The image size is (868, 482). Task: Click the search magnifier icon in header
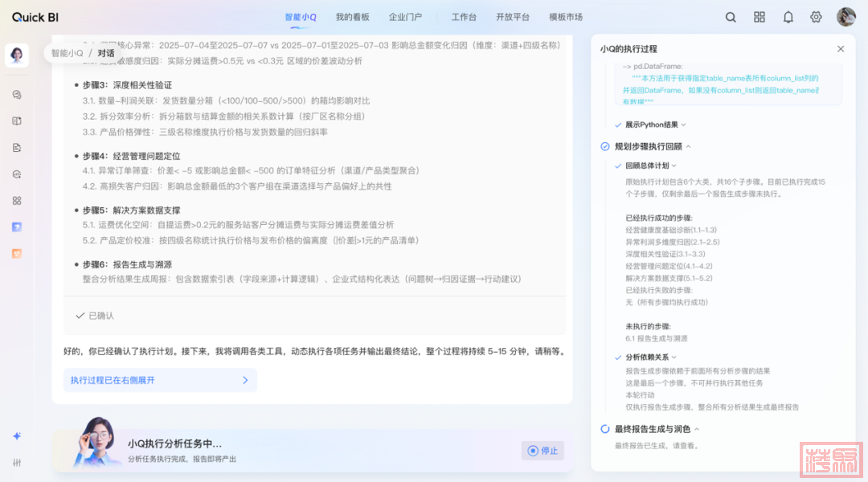tap(731, 17)
